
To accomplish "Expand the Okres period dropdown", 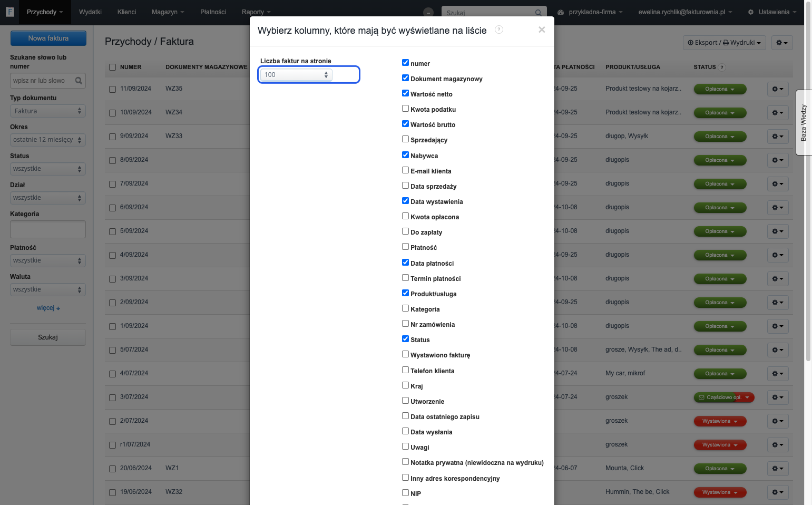I will pos(48,140).
